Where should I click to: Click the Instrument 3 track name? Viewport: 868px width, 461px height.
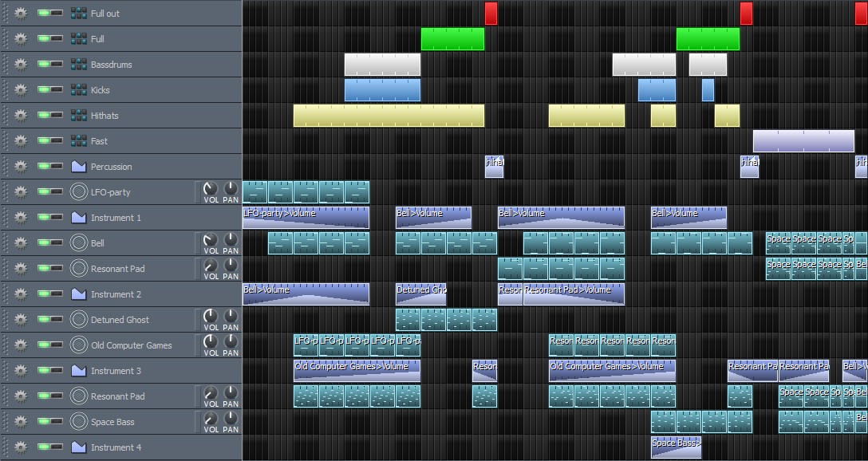click(116, 371)
